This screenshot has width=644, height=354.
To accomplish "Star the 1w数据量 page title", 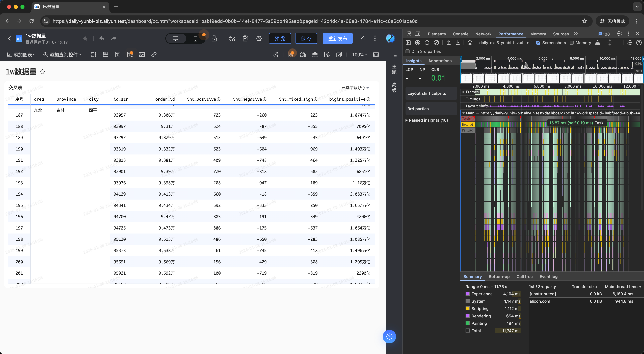I will 42,72.
